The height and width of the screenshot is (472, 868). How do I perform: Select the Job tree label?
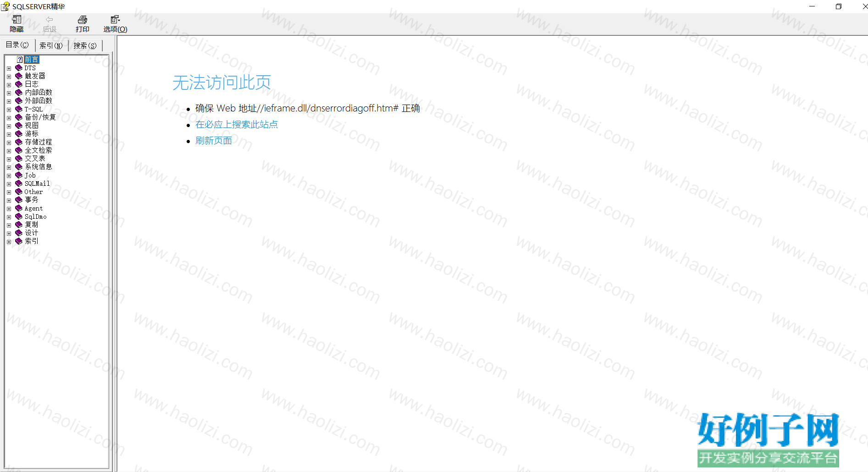[30, 175]
